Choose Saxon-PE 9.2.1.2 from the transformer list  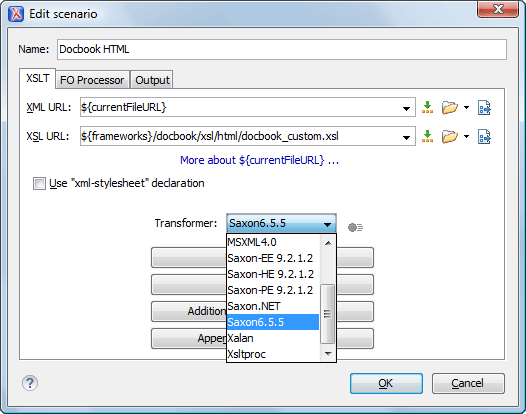273,290
